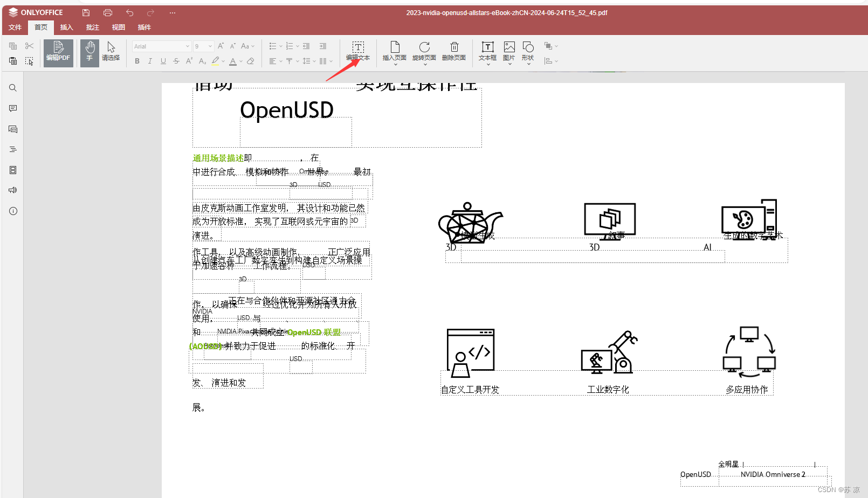The width and height of the screenshot is (868, 498).
Task: Click the green 通用场景描述 text
Action: [218, 158]
